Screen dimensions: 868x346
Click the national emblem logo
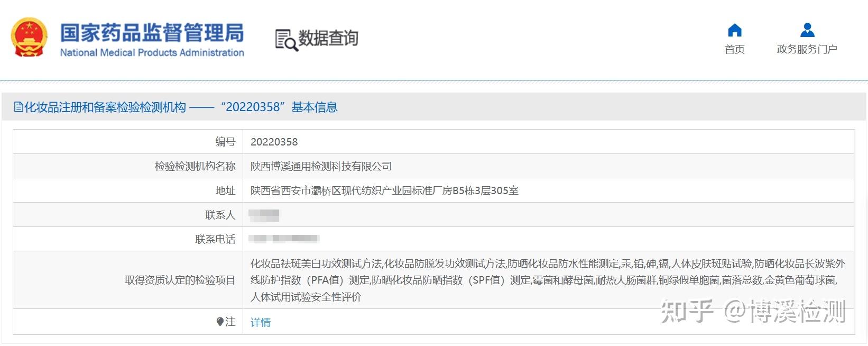tap(30, 38)
